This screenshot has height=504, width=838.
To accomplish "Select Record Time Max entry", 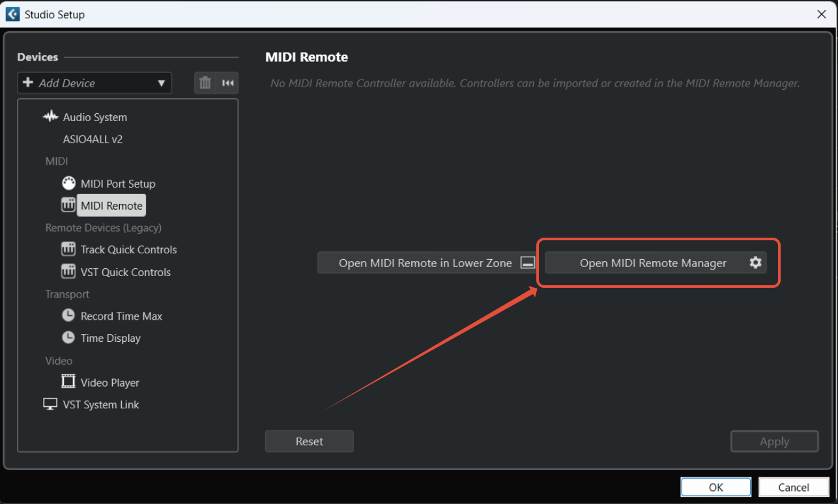I will 121,316.
